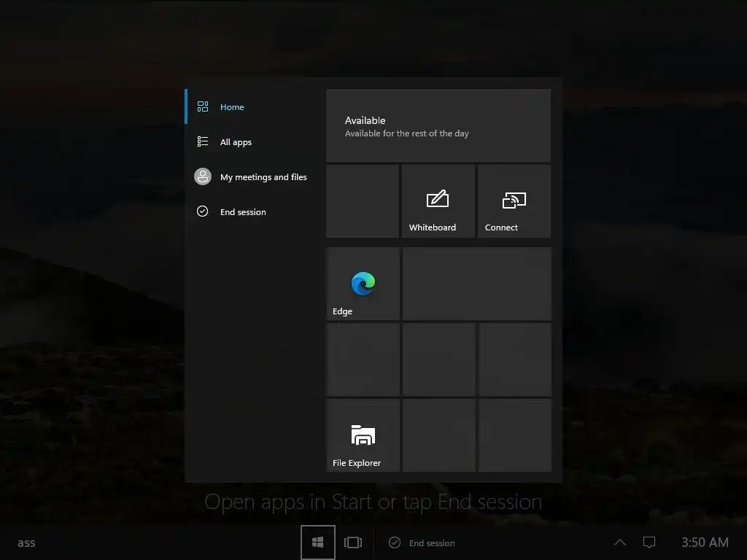
Task: Launch the Connect tile
Action: 514,201
